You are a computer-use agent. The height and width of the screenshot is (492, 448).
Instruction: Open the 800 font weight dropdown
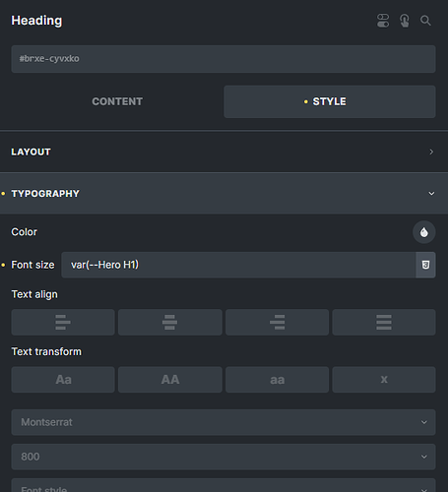click(224, 457)
